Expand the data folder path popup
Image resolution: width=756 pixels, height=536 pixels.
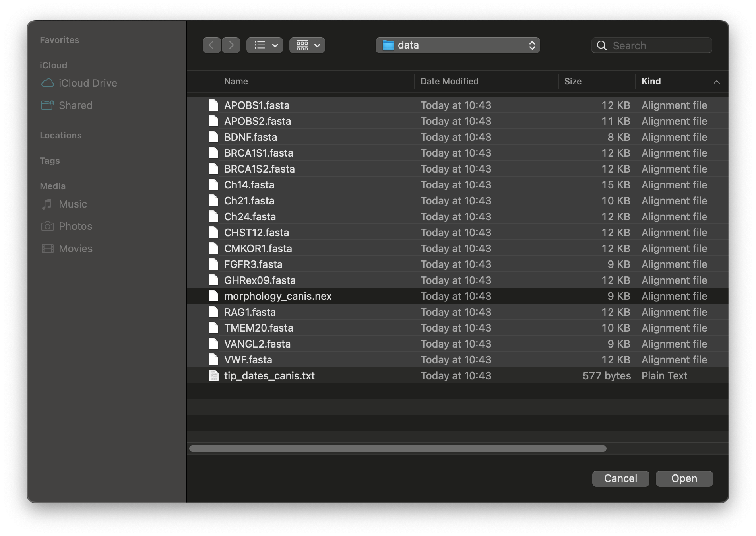(x=457, y=45)
